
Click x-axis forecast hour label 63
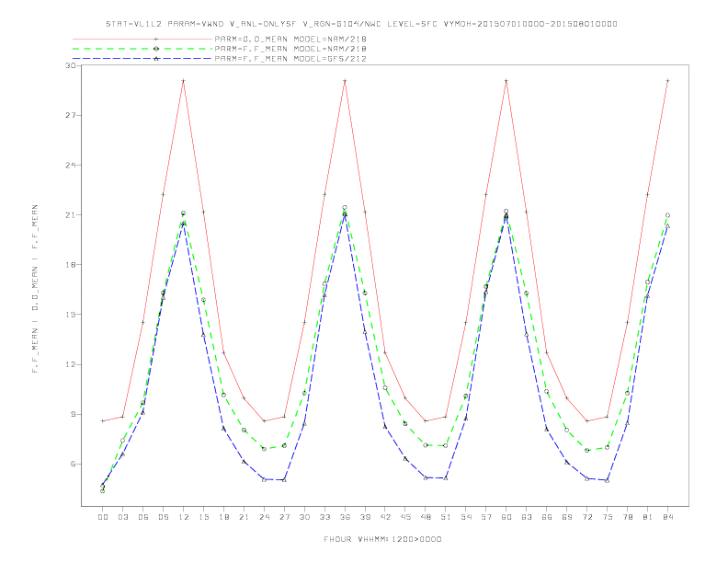(x=527, y=517)
